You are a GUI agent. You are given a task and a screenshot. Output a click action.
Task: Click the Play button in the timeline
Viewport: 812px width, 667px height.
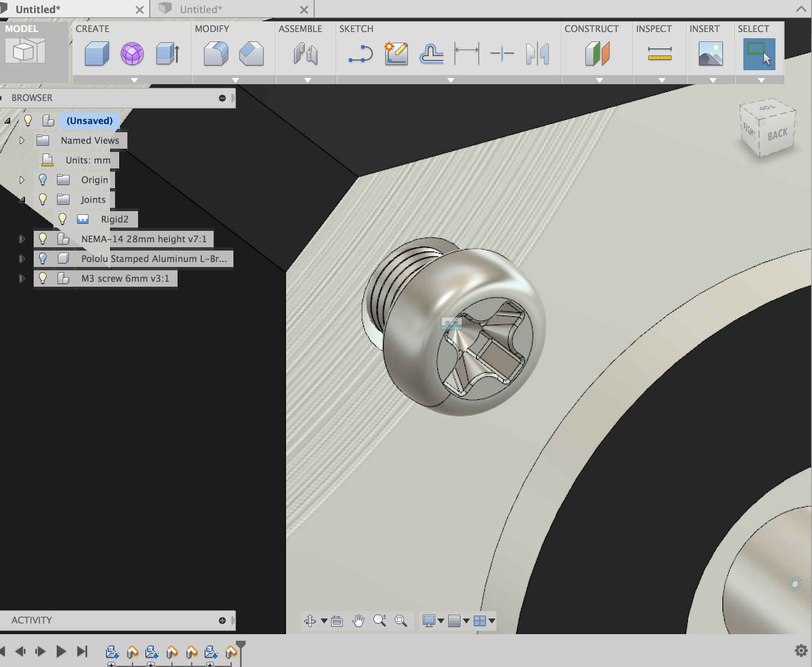click(x=61, y=651)
